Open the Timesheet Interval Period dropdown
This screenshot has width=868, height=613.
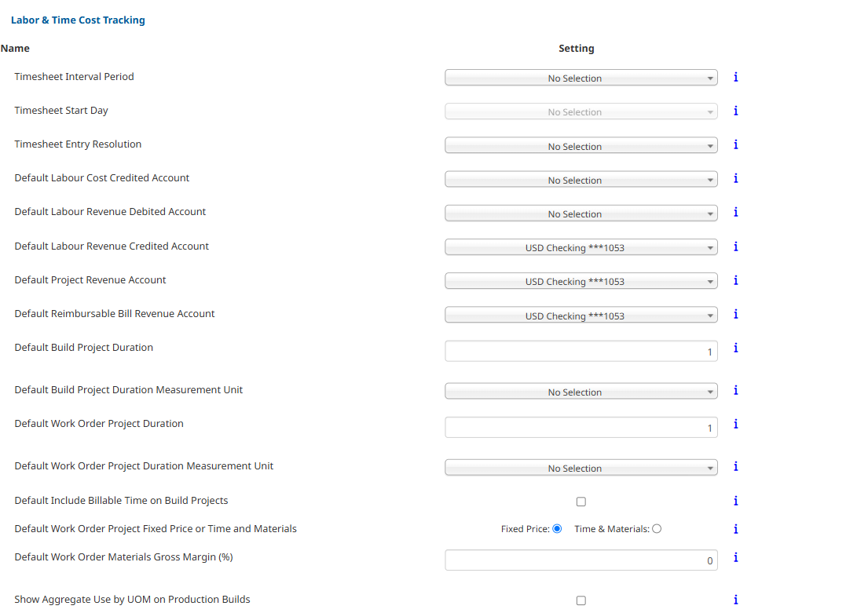pos(581,78)
